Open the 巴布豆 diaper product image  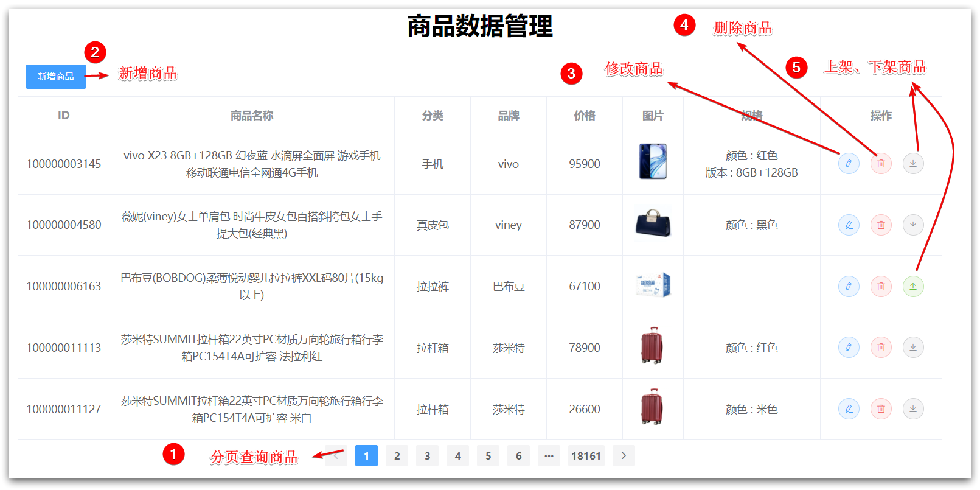653,285
